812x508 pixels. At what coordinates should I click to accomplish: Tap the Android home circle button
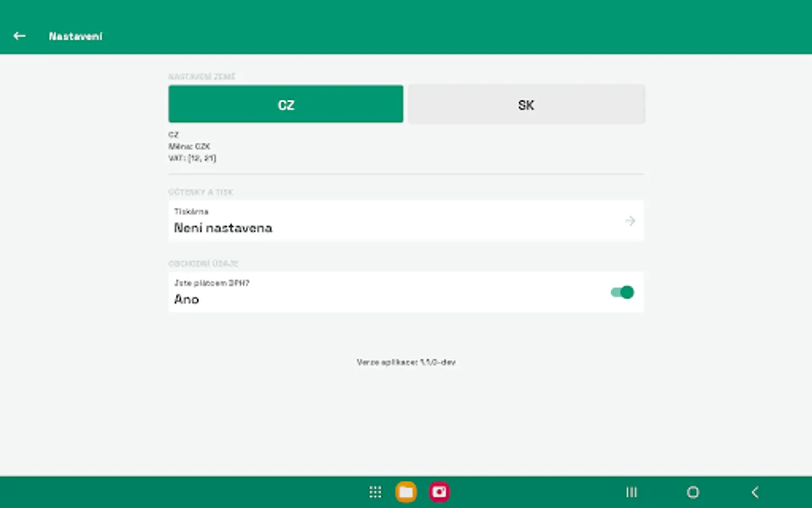693,492
